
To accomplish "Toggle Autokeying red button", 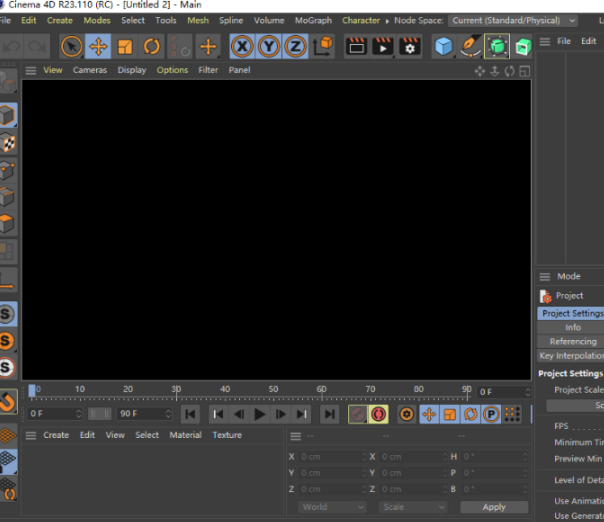I will [378, 414].
